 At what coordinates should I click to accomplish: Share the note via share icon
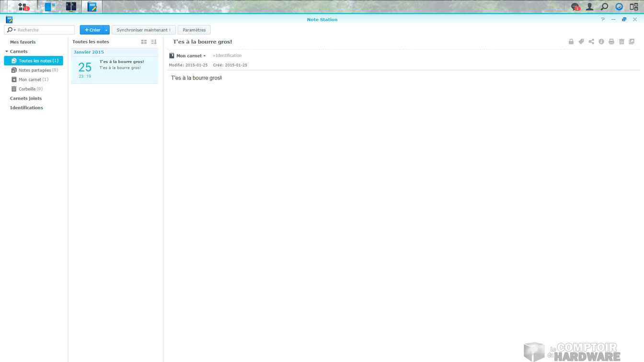(591, 42)
